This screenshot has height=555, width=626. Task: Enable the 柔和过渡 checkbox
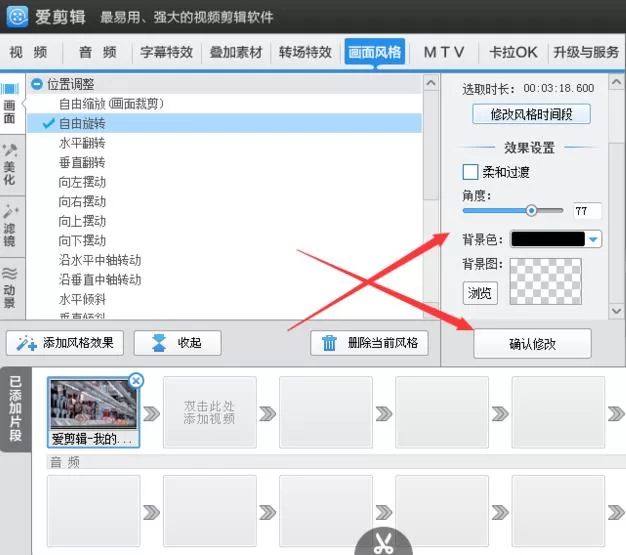(470, 172)
